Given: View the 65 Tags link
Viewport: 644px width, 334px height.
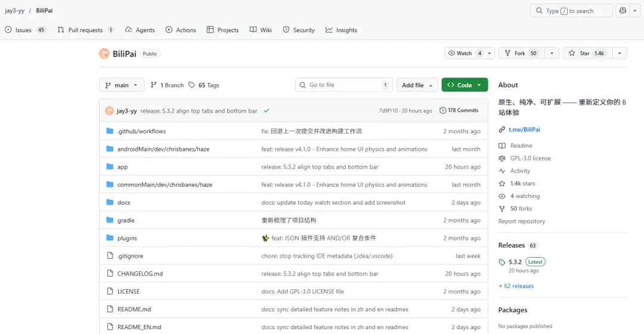Looking at the screenshot, I should tap(204, 85).
